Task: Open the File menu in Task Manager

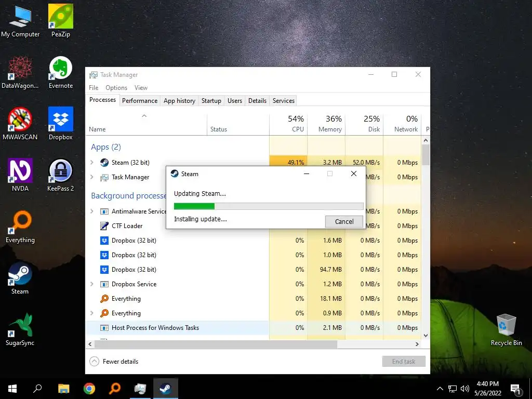Action: (94, 87)
